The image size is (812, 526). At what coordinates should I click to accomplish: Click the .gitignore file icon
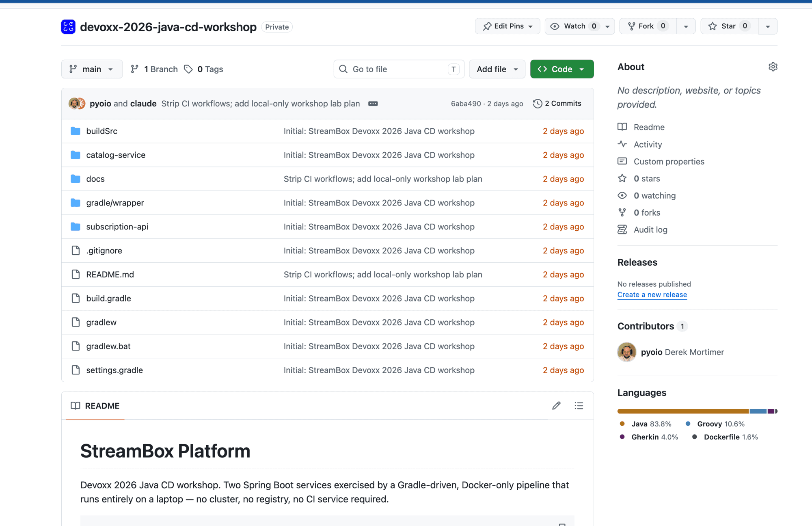tap(76, 250)
